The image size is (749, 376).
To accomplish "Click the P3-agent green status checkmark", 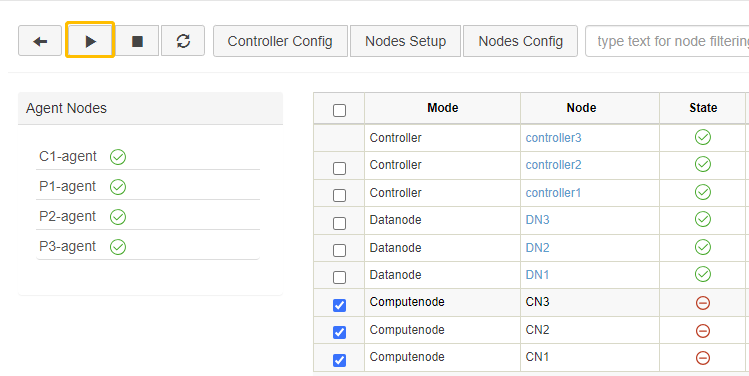I will [118, 247].
